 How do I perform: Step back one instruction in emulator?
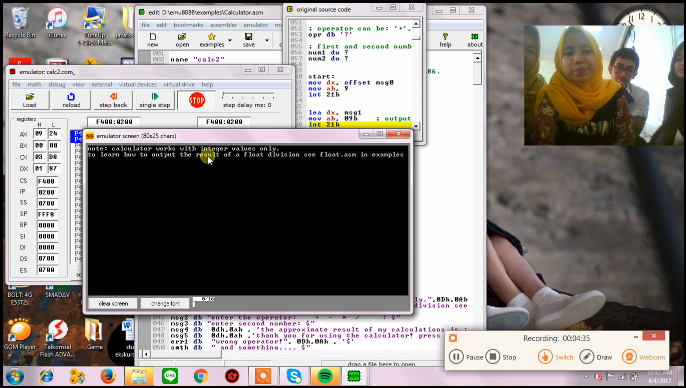coord(113,100)
